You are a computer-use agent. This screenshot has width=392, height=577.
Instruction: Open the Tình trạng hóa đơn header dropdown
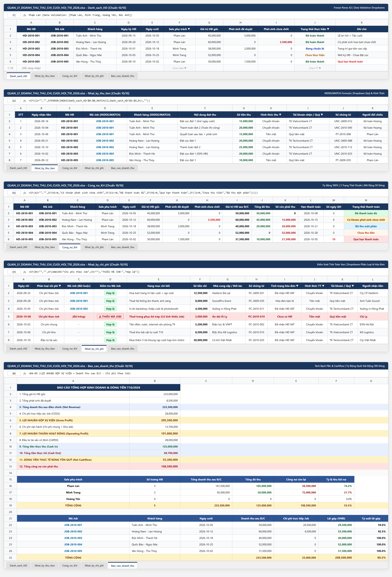[297, 286]
